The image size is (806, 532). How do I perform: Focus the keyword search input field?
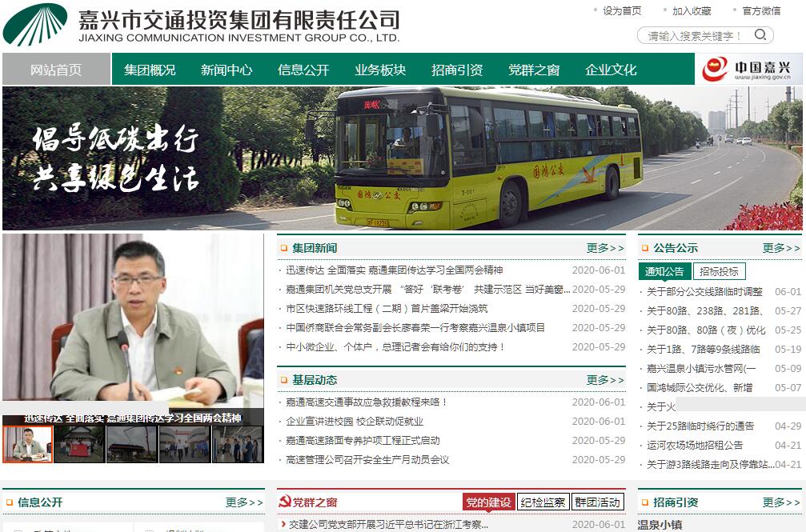click(694, 35)
